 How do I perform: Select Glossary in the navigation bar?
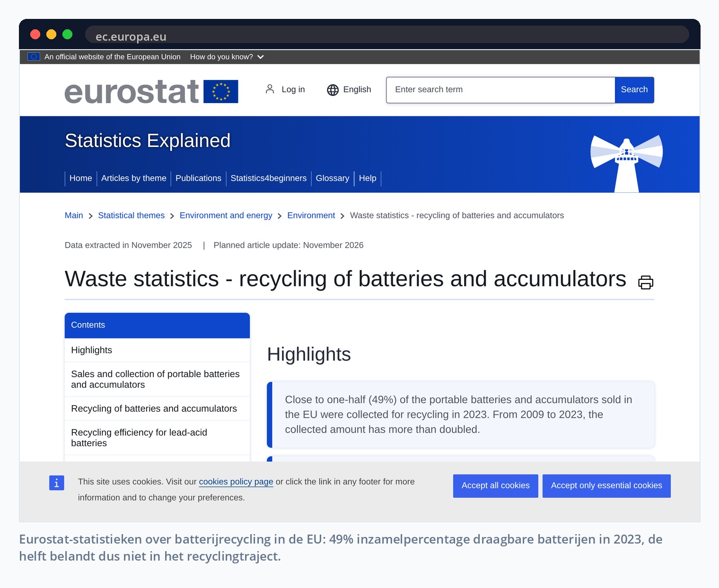(x=333, y=178)
